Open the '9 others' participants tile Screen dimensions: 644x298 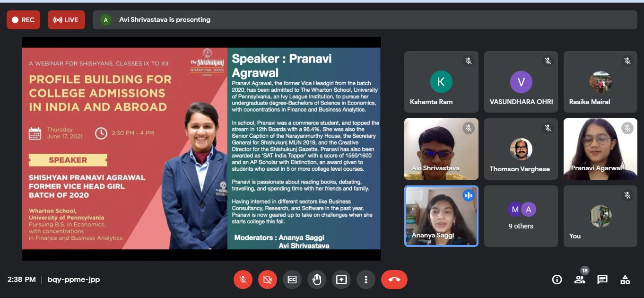[521, 216]
